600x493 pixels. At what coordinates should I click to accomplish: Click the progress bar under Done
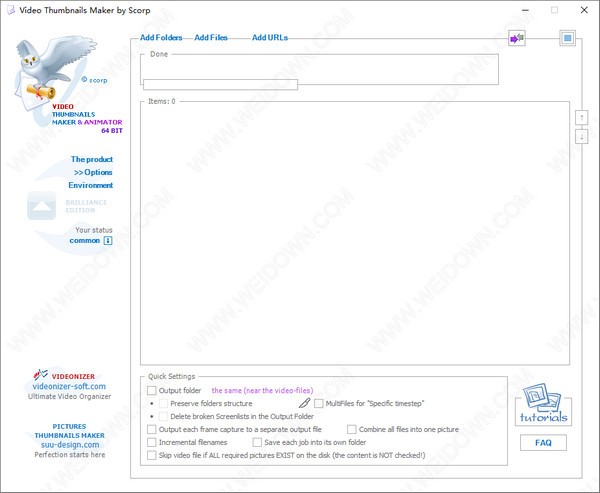[220, 85]
